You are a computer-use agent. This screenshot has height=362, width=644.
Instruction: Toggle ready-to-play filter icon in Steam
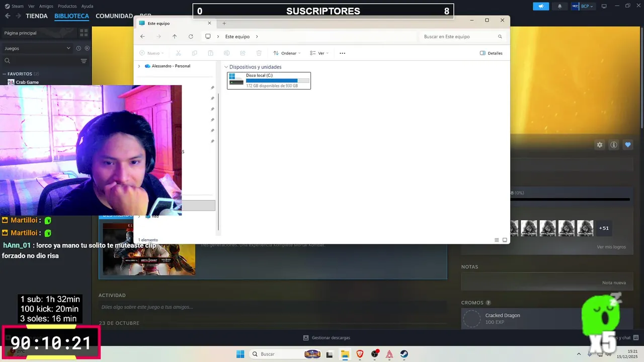pos(87,48)
